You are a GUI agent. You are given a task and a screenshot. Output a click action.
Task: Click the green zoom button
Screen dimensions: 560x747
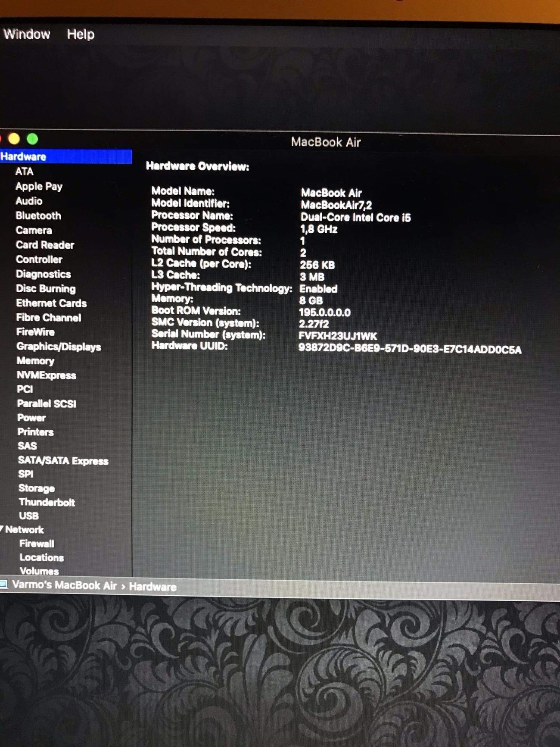32,139
